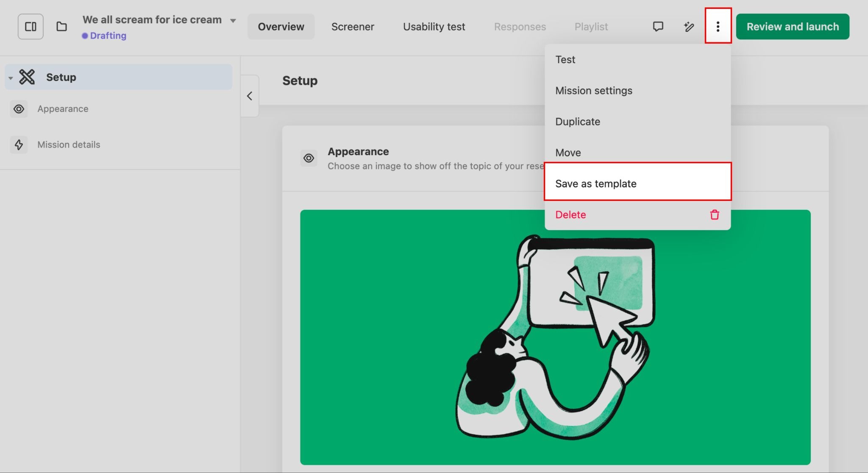This screenshot has width=868, height=473.
Task: Open Appearance item in left sidebar
Action: (x=63, y=109)
